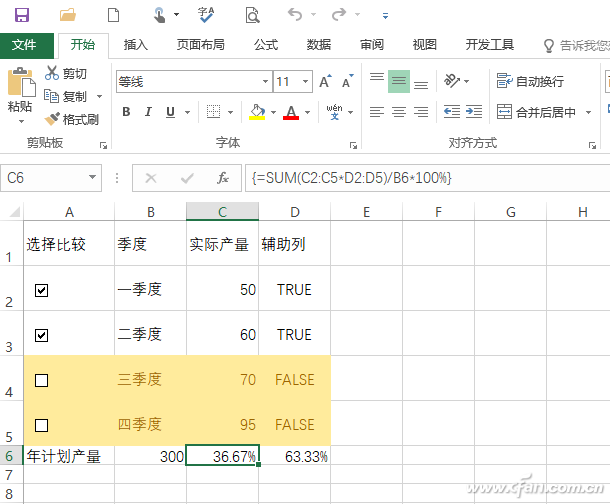Open the font name dropdown 等线
This screenshot has width=610, height=504.
[x=265, y=81]
